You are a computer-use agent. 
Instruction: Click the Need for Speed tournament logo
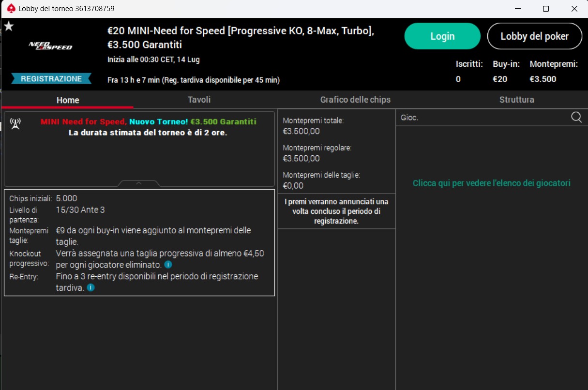[50, 46]
